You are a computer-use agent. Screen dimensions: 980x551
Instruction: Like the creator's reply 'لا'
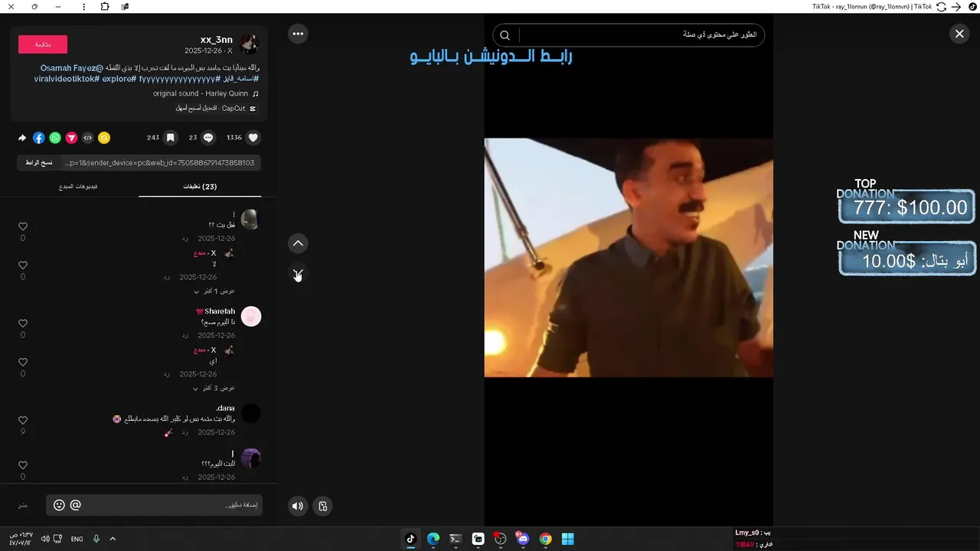pyautogui.click(x=23, y=266)
